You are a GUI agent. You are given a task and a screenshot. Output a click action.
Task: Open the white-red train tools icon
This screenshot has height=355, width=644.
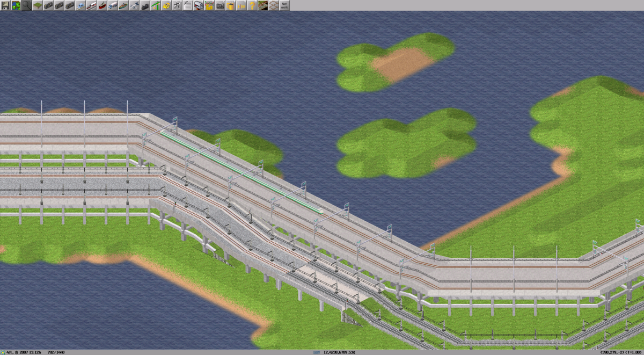91,5
